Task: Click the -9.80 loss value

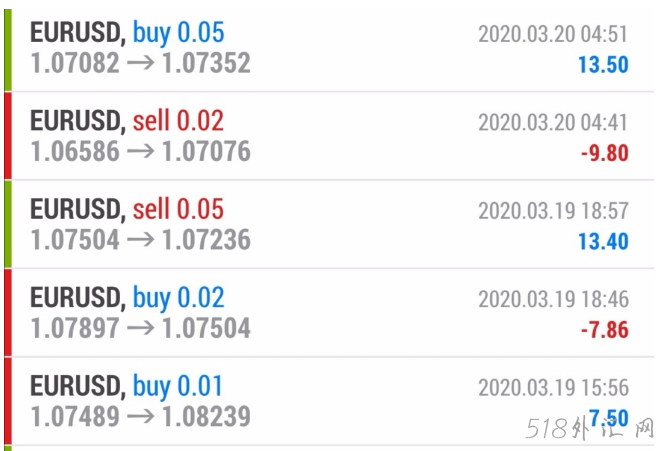Action: (604, 153)
